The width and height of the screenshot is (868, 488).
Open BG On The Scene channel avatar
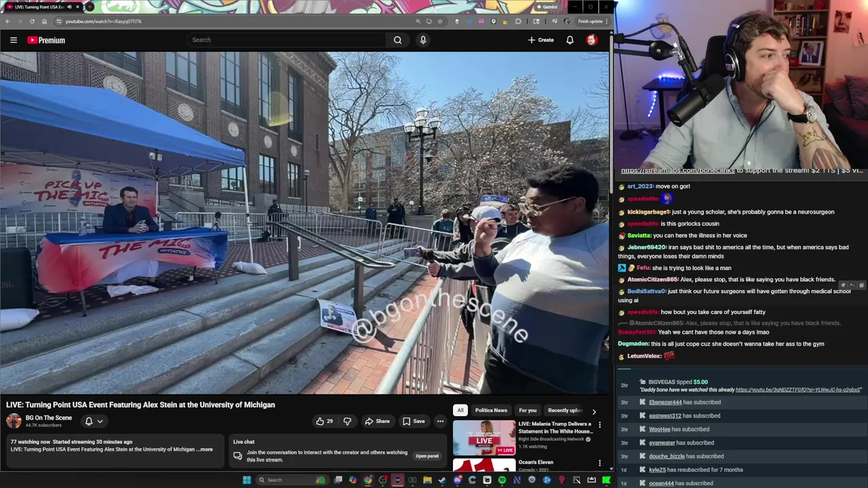point(14,421)
